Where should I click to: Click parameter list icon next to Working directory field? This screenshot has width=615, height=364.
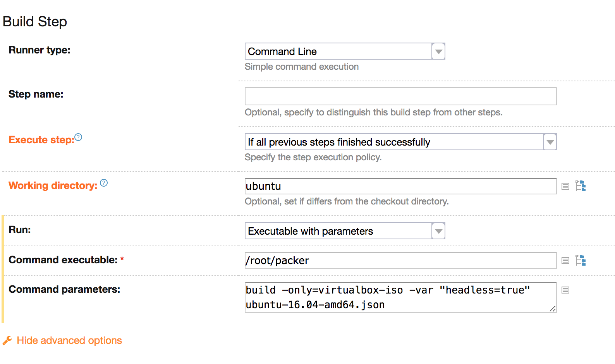565,186
